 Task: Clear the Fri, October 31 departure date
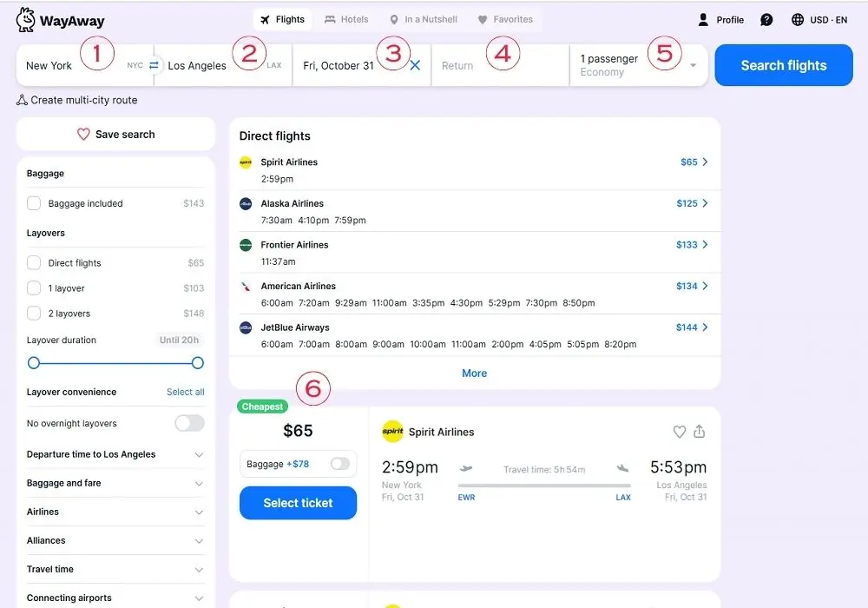pos(415,65)
